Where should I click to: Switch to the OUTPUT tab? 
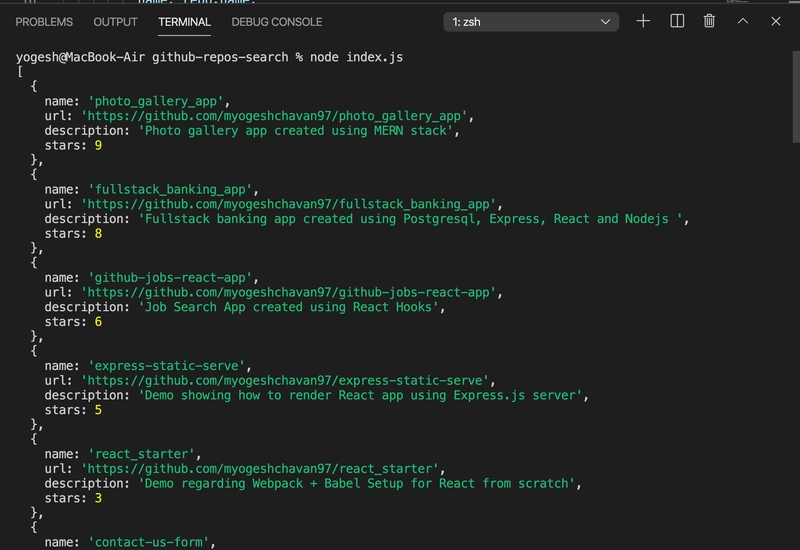[115, 22]
